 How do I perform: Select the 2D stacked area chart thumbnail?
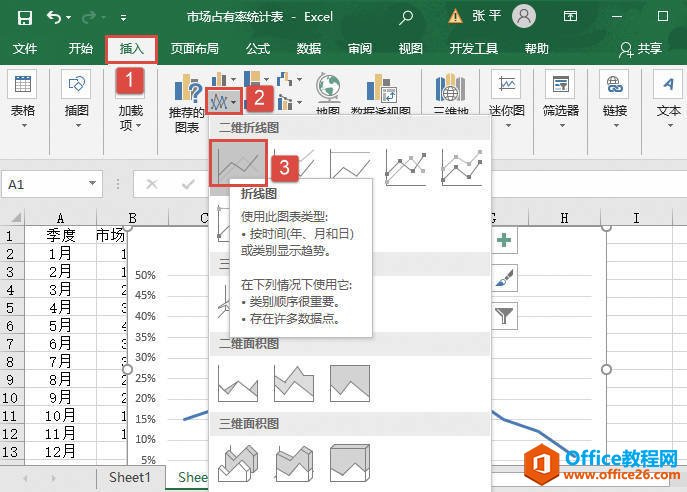294,383
